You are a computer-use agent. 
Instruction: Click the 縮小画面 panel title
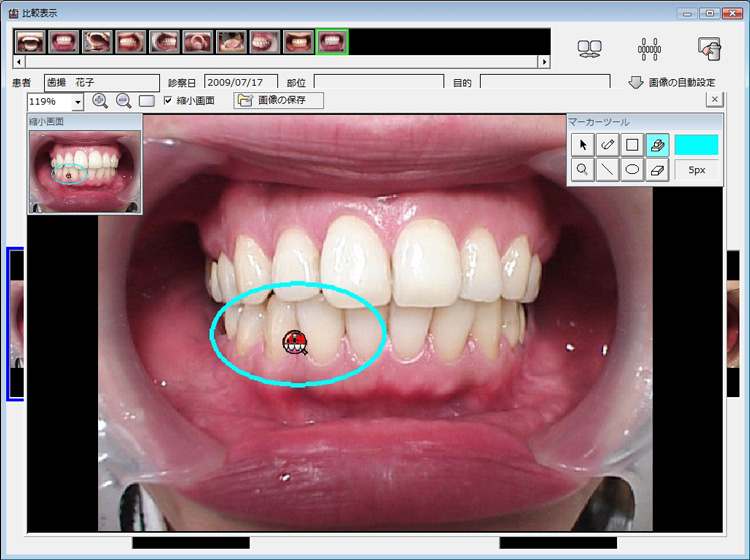click(46, 121)
